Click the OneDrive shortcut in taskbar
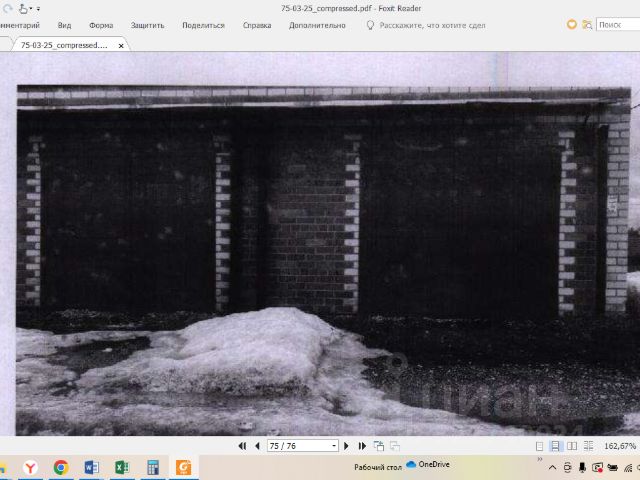640x480 pixels. click(x=428, y=464)
